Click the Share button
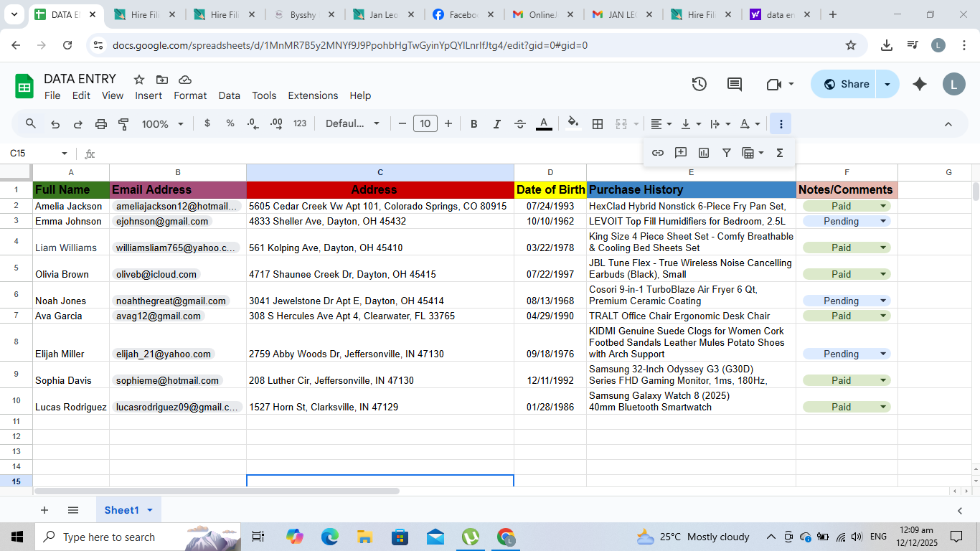Viewport: 980px width, 551px height. coord(845,84)
